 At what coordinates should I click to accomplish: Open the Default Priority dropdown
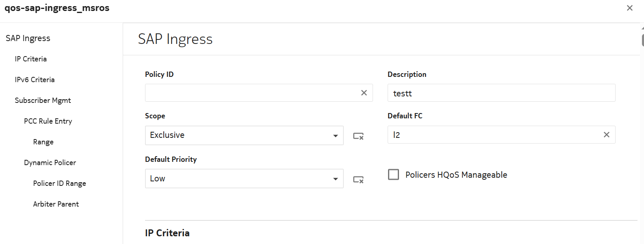click(x=244, y=179)
